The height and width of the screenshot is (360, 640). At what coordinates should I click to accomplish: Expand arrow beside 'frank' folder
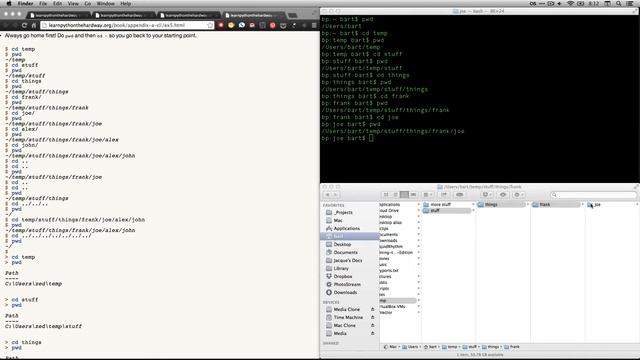coord(582,204)
